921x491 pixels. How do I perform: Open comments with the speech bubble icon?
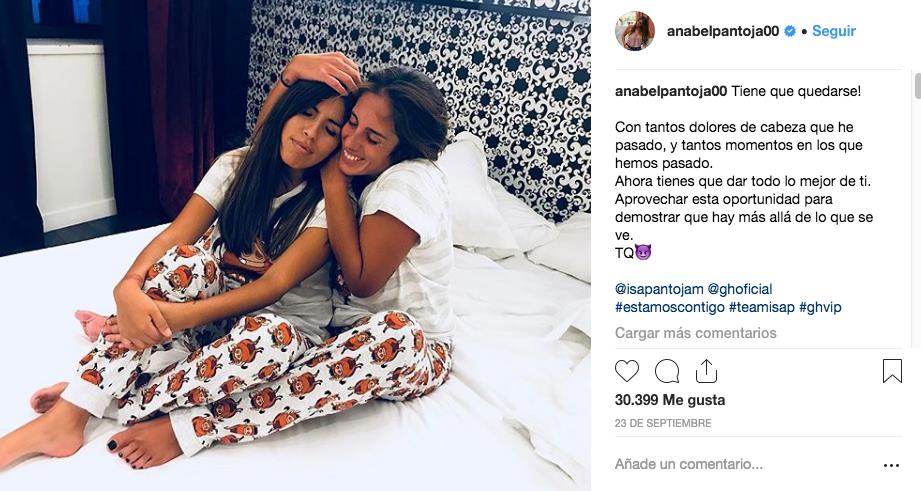tap(667, 371)
